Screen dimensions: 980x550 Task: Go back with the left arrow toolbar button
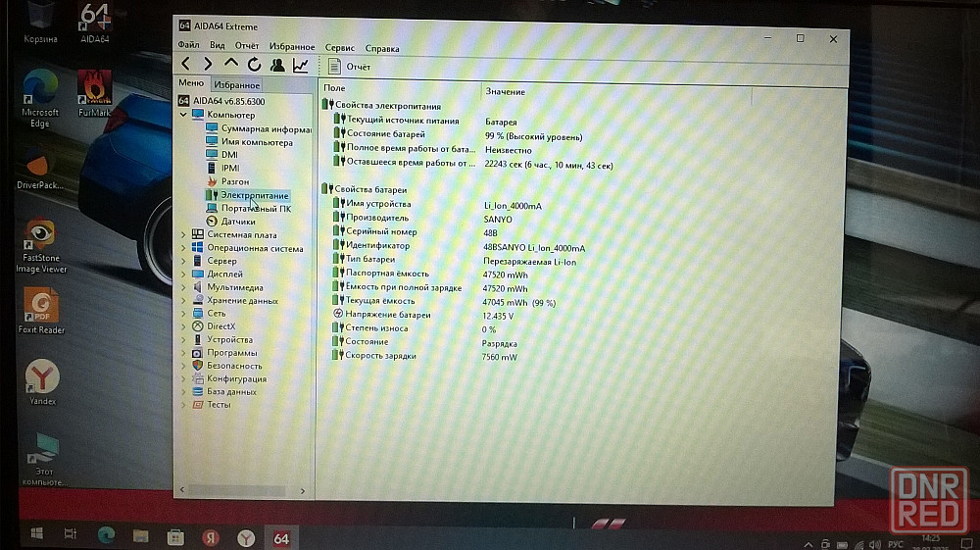185,63
